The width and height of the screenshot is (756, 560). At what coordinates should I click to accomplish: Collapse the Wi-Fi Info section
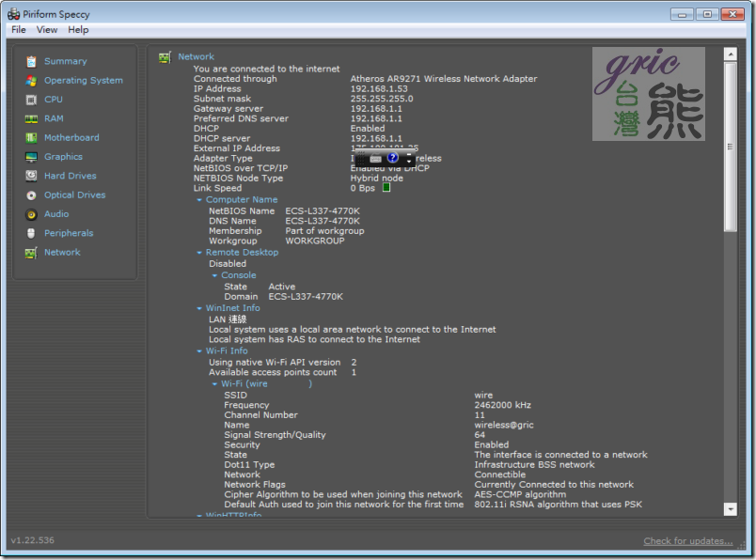tap(199, 351)
